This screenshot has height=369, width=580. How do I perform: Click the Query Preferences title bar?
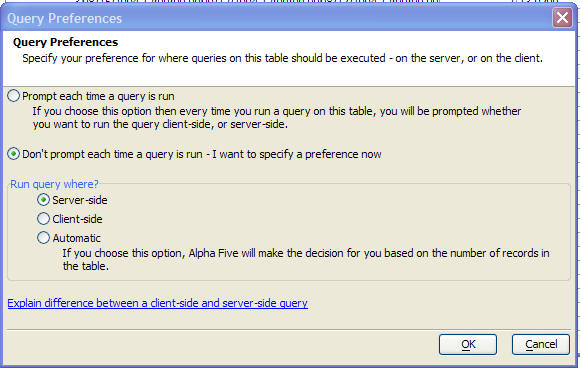coord(277,18)
